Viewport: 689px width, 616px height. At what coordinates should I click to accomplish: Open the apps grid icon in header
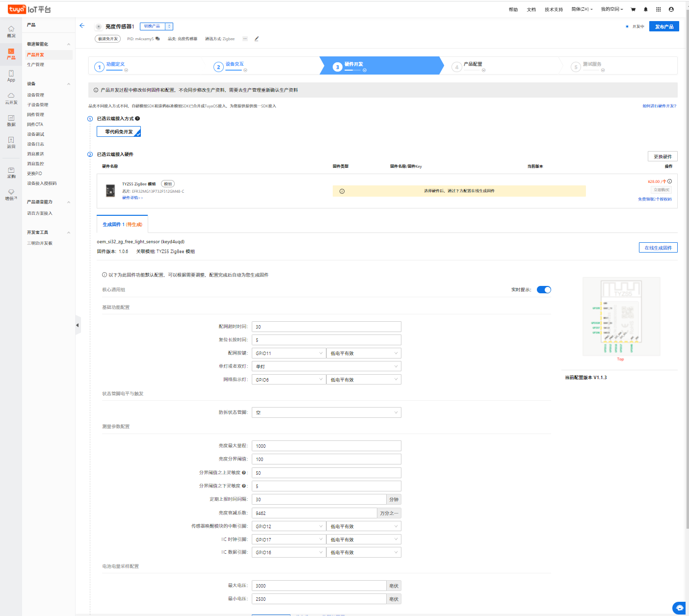659,9
